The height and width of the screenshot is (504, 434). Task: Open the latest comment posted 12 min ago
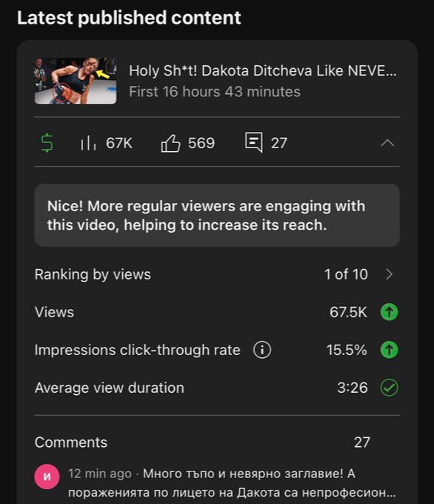click(x=232, y=483)
